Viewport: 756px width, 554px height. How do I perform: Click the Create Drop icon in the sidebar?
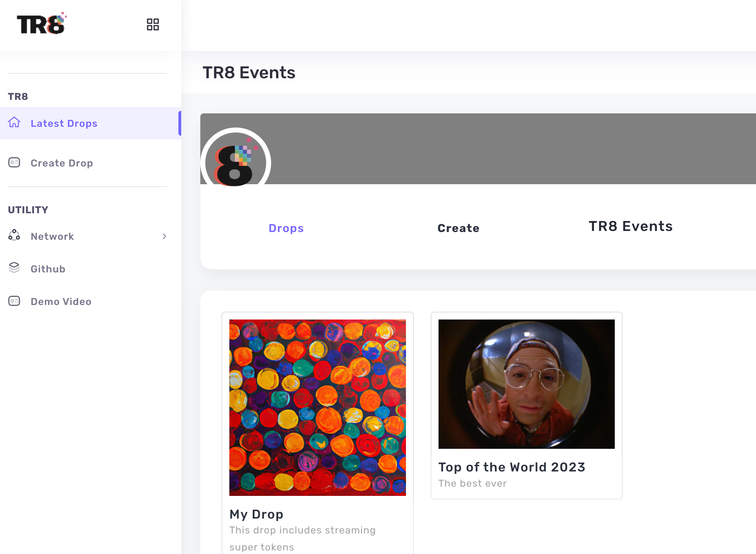pos(14,163)
